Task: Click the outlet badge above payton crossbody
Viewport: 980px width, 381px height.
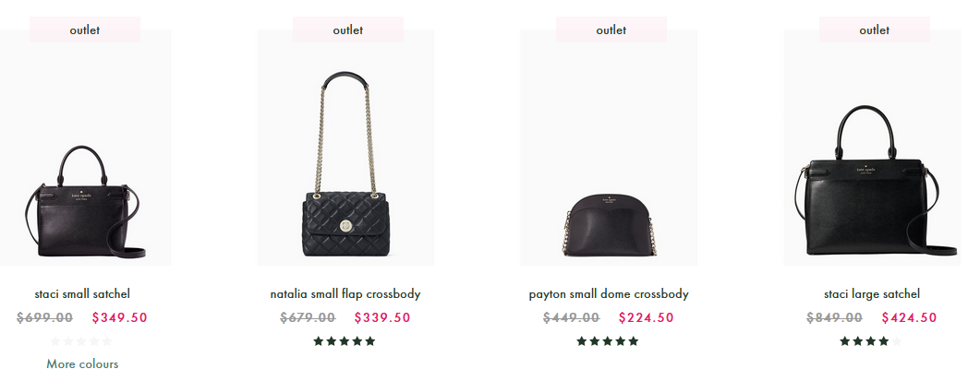Action: pos(611,30)
